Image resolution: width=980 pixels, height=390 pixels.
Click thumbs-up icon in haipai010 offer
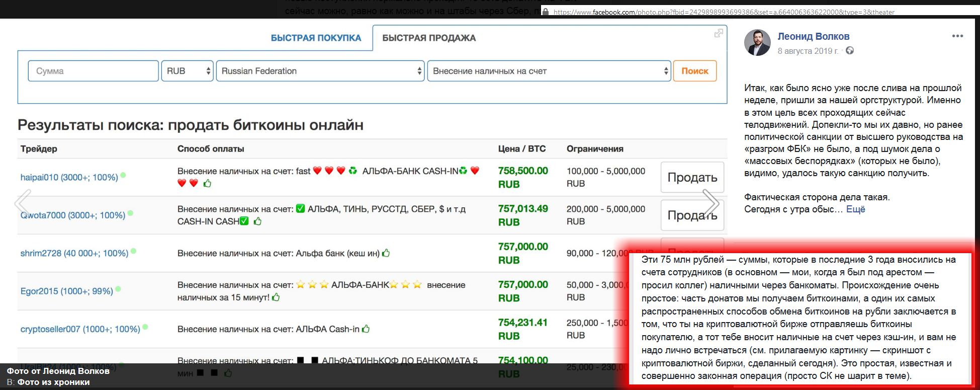pos(207,183)
